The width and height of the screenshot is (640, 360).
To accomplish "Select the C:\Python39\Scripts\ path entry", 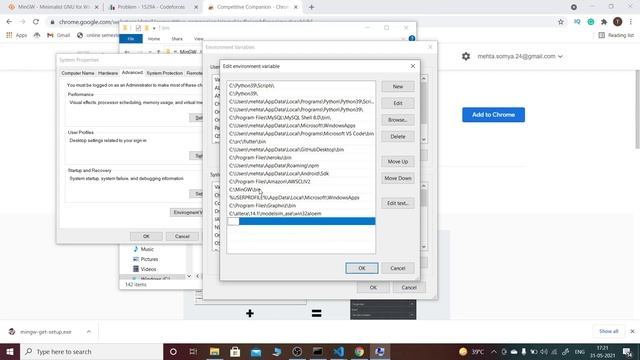I will [x=301, y=86].
